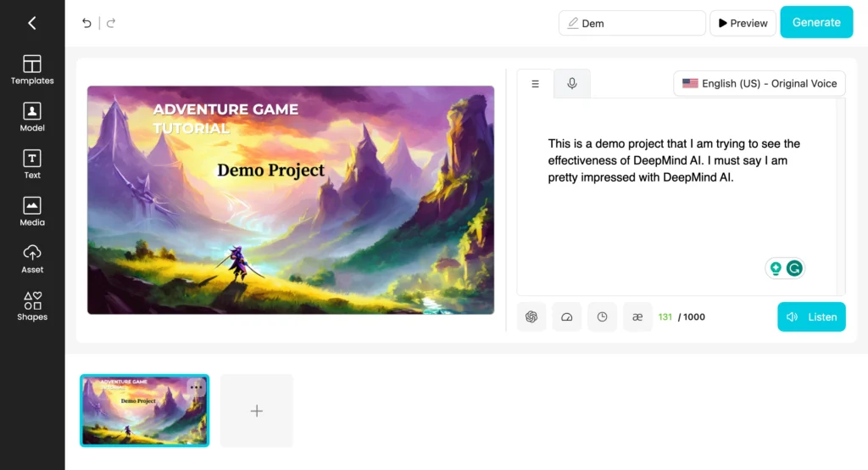
Task: Open the slide thumbnail's three-dot menu
Action: pos(196,387)
